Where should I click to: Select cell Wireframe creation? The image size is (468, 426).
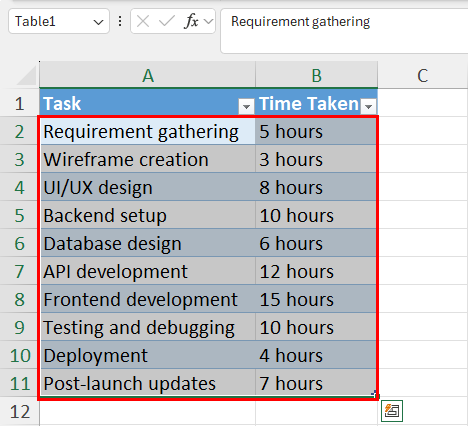(x=147, y=159)
